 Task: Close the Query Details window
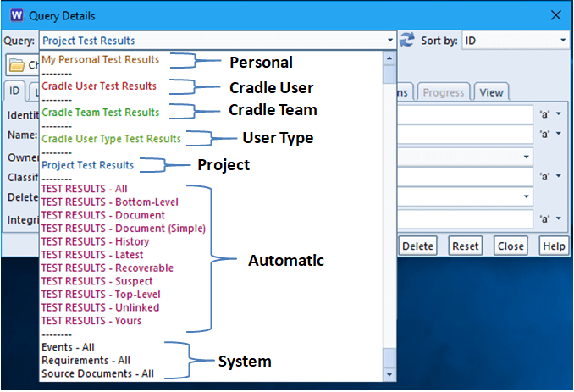pos(556,15)
